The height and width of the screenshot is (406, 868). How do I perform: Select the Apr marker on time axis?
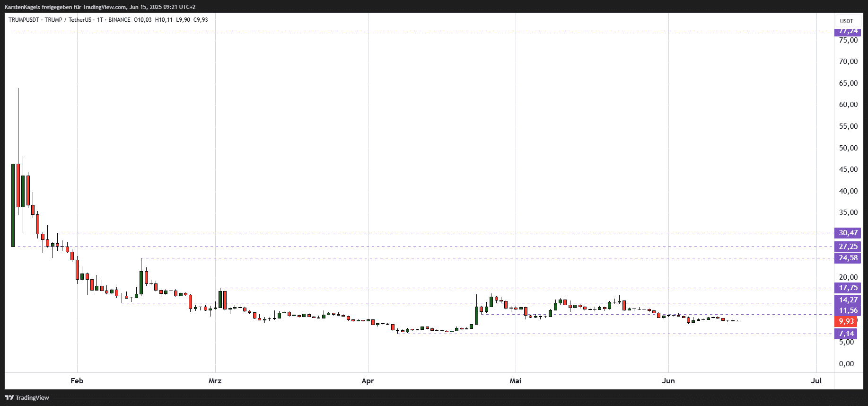[x=368, y=381]
